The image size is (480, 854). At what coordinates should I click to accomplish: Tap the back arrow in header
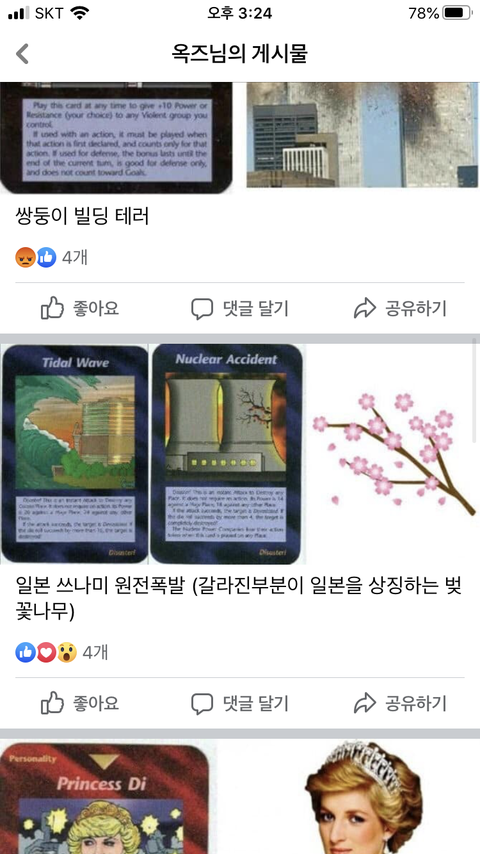pyautogui.click(x=22, y=54)
